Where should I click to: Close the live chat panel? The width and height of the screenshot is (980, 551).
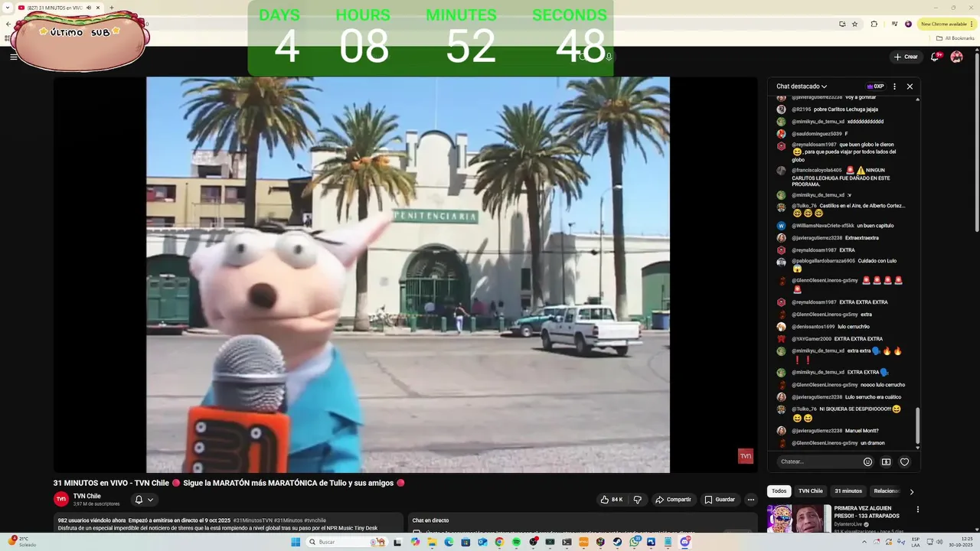click(910, 86)
